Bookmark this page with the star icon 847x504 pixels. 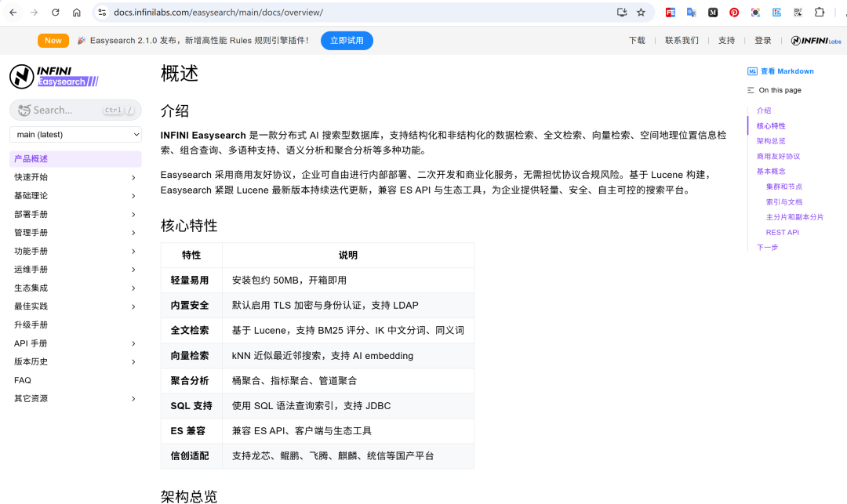click(642, 13)
